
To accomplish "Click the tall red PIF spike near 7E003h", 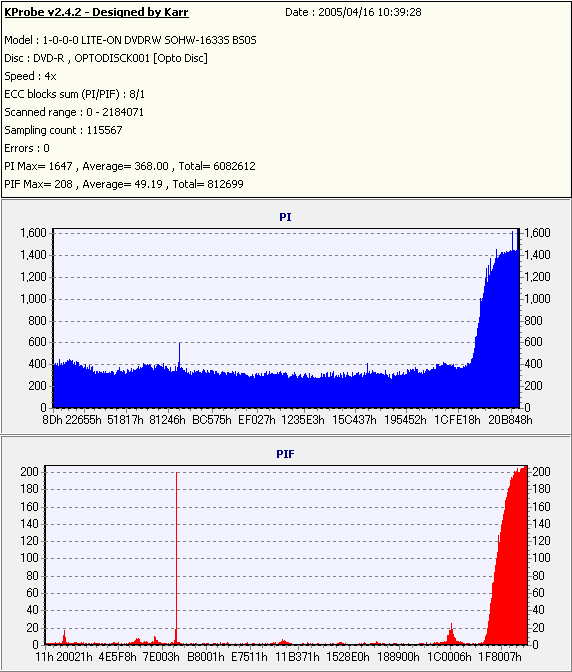I will (x=176, y=557).
